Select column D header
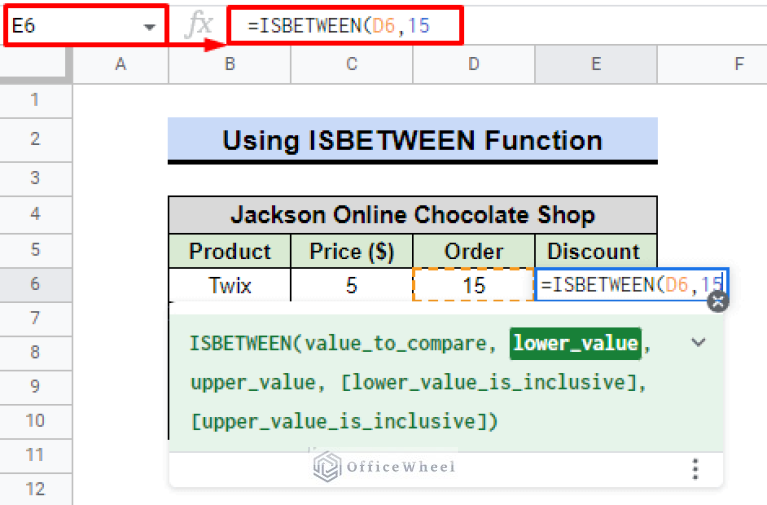The width and height of the screenshot is (767, 505). pyautogui.click(x=473, y=64)
